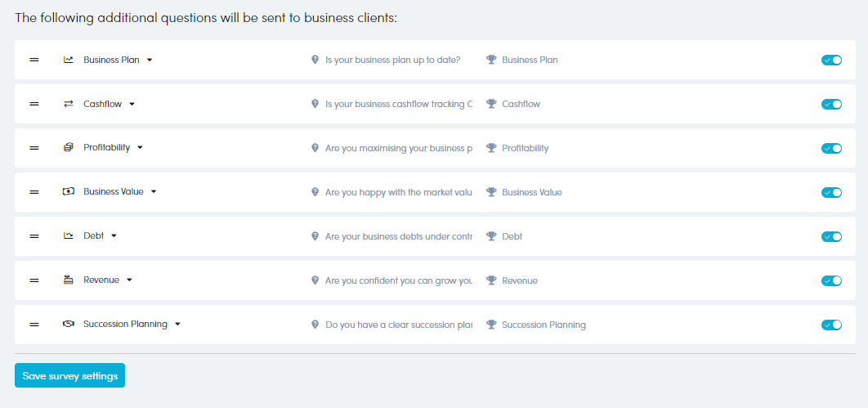Click the drag handle for Business Plan row
The width and height of the screenshot is (868, 408).
coord(34,60)
